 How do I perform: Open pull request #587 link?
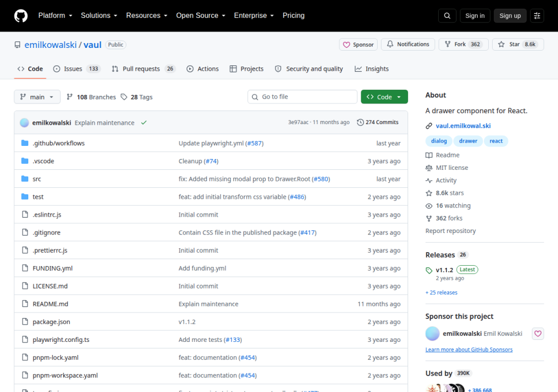click(x=254, y=143)
